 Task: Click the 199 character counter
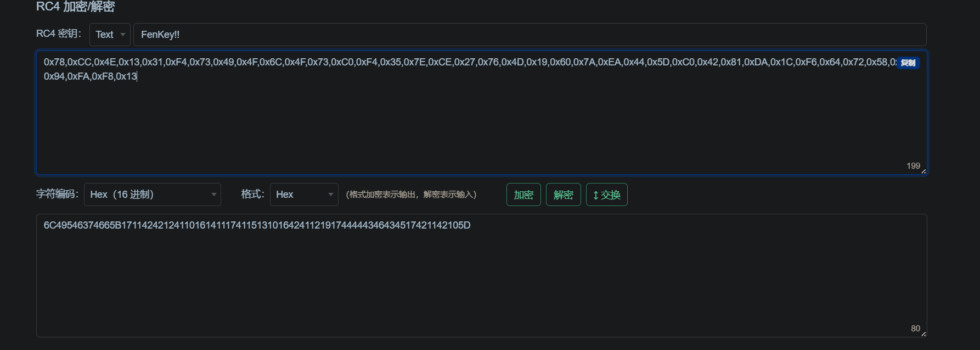913,166
